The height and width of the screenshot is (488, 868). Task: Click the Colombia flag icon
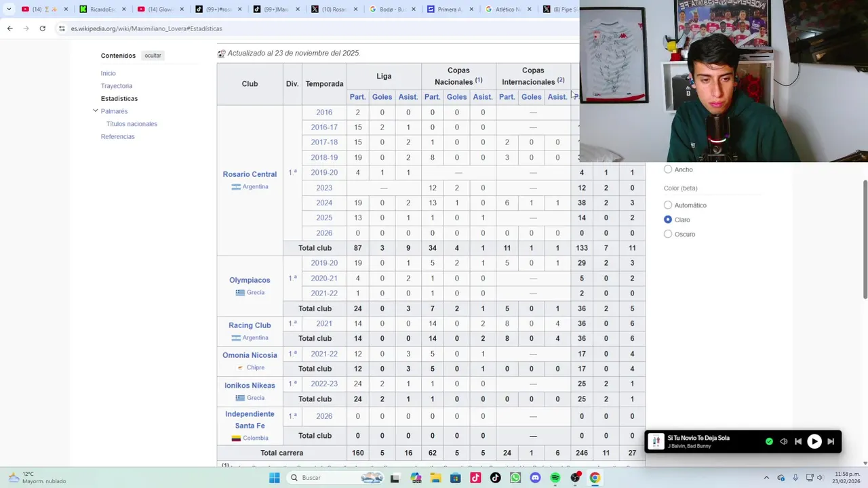pos(236,439)
